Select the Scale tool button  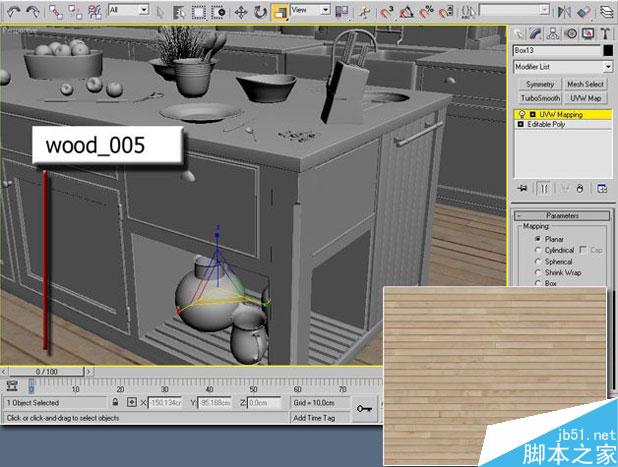coord(280,12)
